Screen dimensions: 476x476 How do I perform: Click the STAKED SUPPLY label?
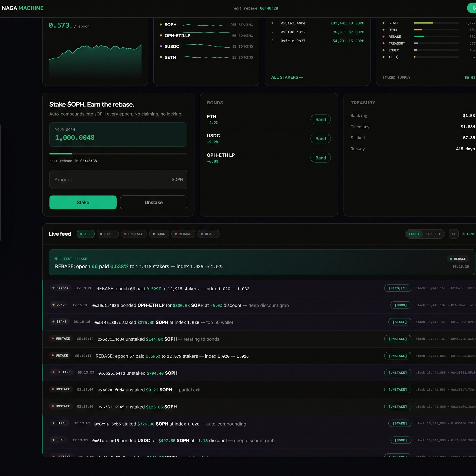396,78
